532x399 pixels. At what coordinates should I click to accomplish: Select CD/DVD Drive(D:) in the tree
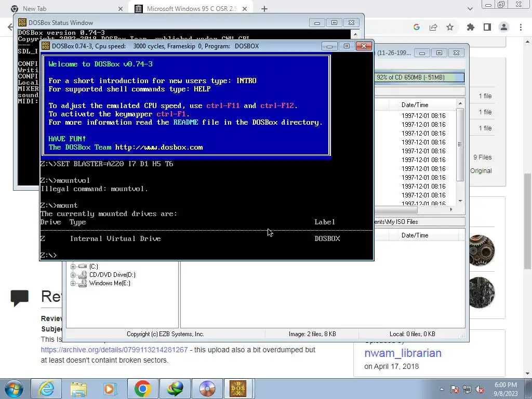pyautogui.click(x=112, y=275)
